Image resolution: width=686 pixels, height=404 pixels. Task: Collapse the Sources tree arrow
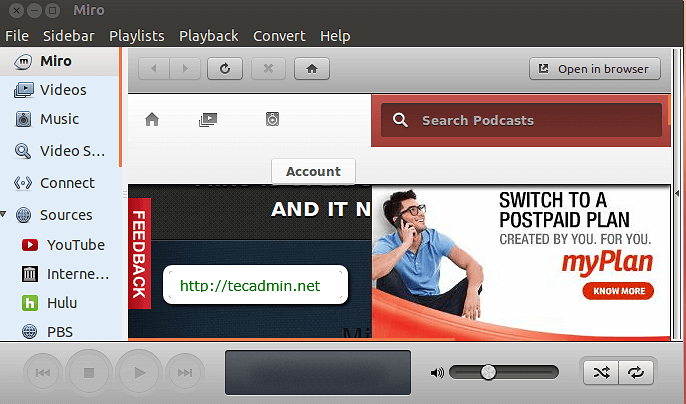[4, 214]
